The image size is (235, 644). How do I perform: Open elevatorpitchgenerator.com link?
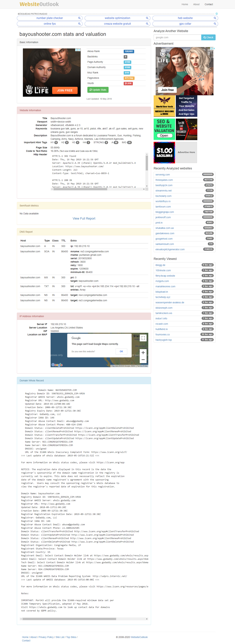(x=170, y=250)
